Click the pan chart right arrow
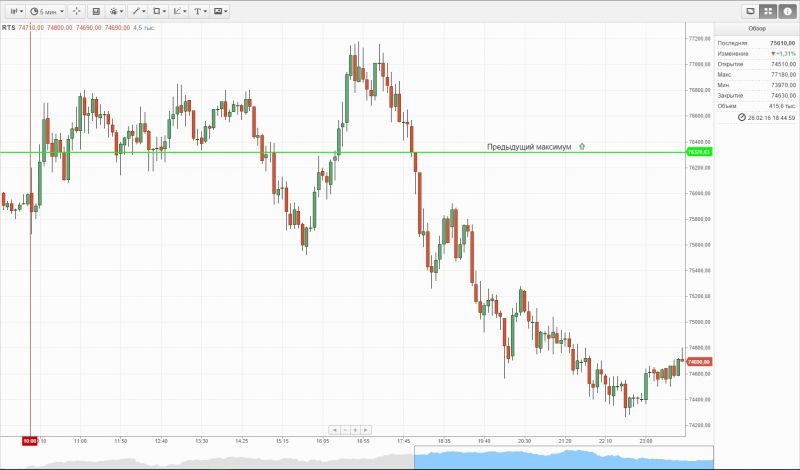Viewport: 800px width, 470px height. tap(366, 430)
